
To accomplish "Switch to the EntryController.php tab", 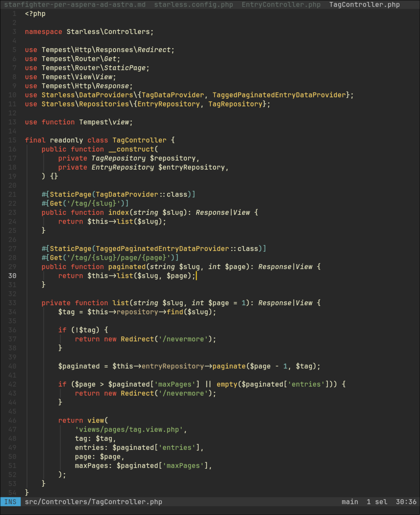I will click(x=281, y=5).
